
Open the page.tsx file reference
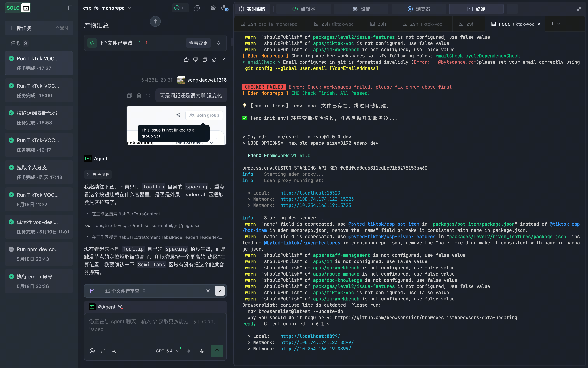pyautogui.click(x=146, y=226)
